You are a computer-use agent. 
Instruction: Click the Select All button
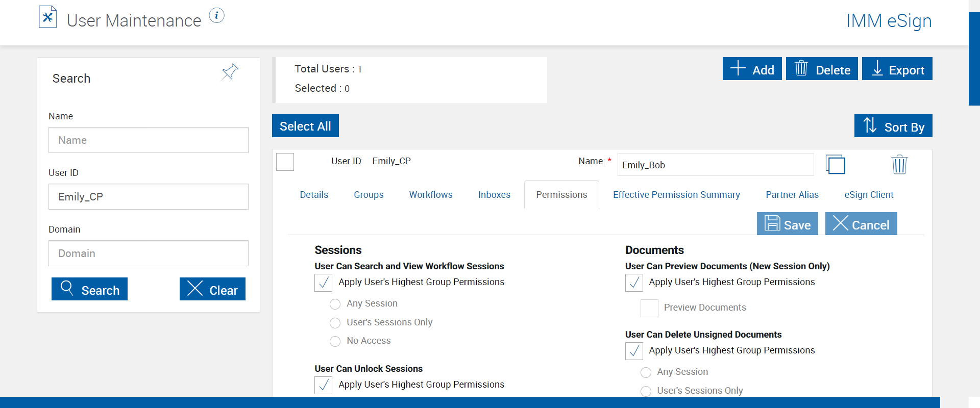(x=305, y=126)
